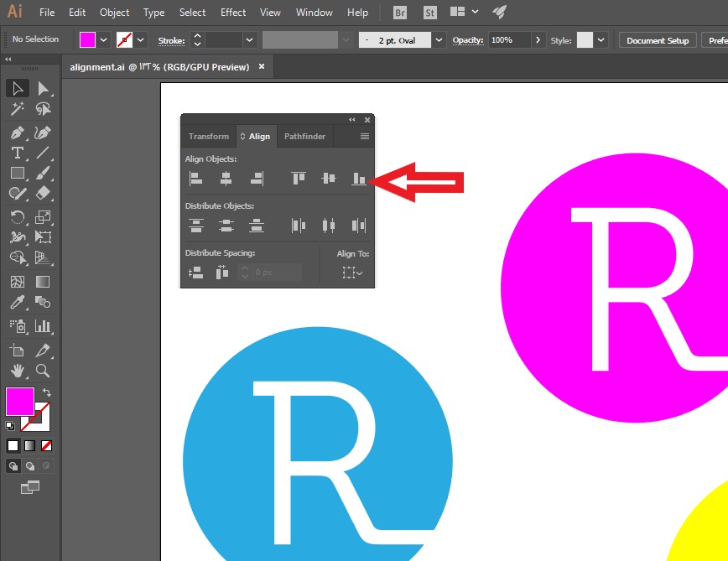Select the Blend tool
The height and width of the screenshot is (561, 728).
43,303
